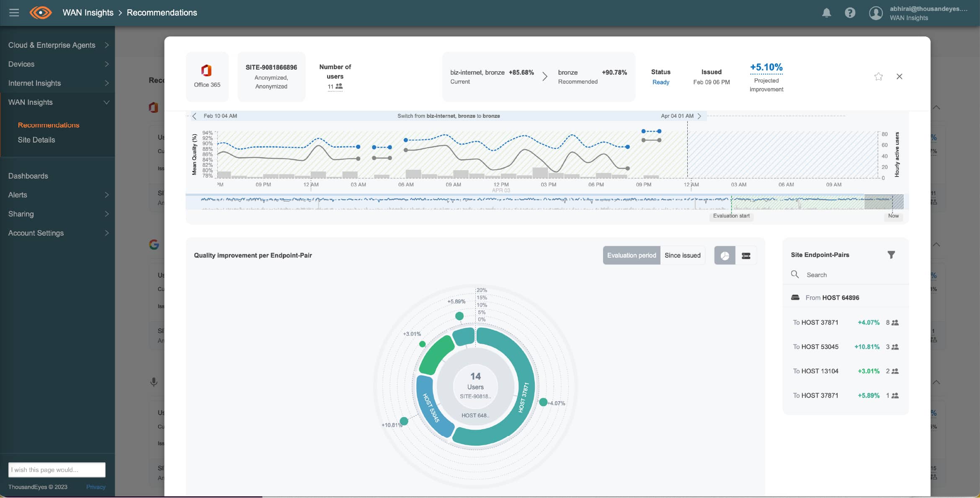Click the Ready status link
Image resolution: width=980 pixels, height=498 pixels.
tap(660, 82)
